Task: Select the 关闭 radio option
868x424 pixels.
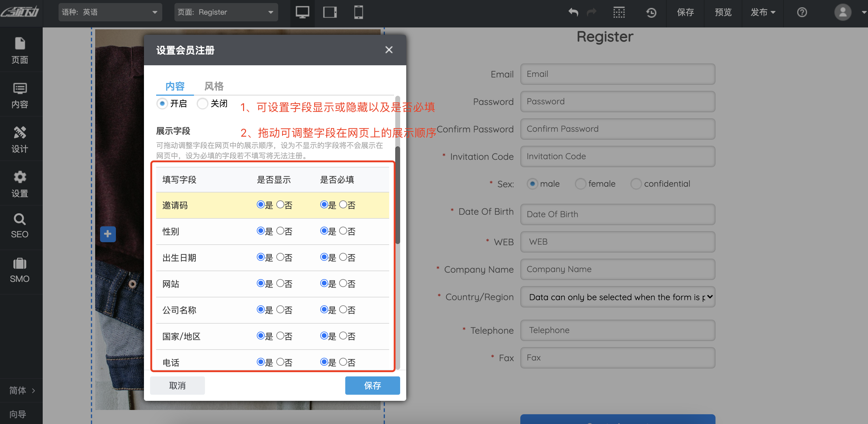Action: coord(203,103)
